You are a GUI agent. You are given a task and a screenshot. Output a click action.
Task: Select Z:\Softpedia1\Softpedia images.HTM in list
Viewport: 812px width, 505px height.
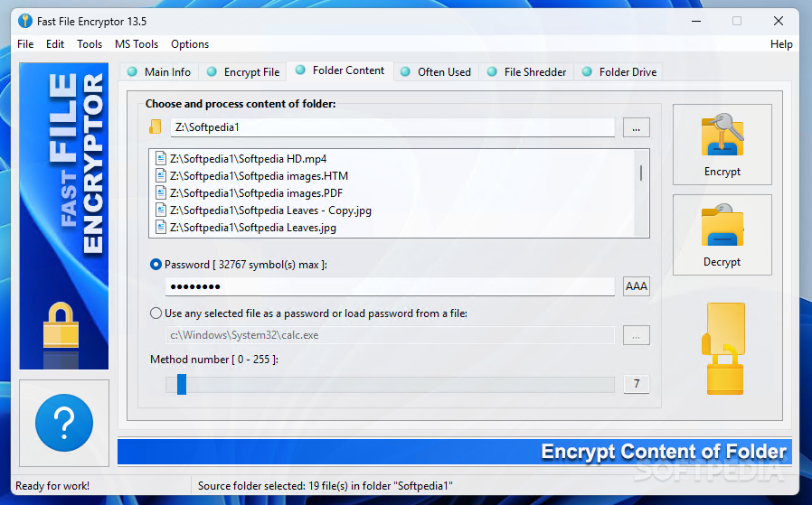tap(259, 175)
